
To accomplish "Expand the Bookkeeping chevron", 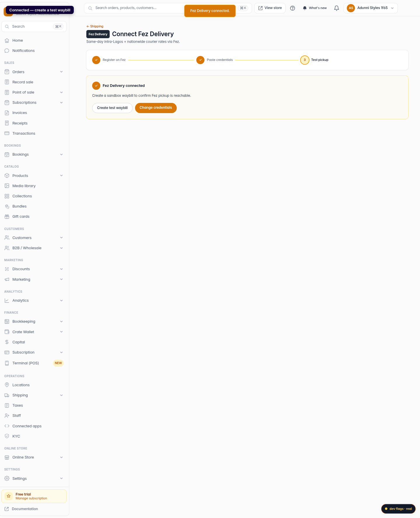I will (62, 322).
